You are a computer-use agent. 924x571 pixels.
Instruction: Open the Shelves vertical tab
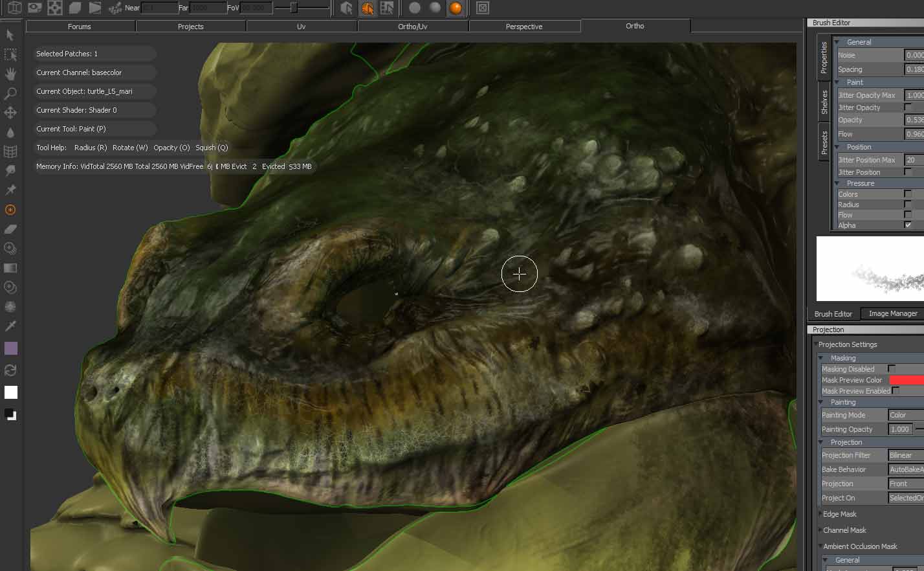tap(824, 102)
